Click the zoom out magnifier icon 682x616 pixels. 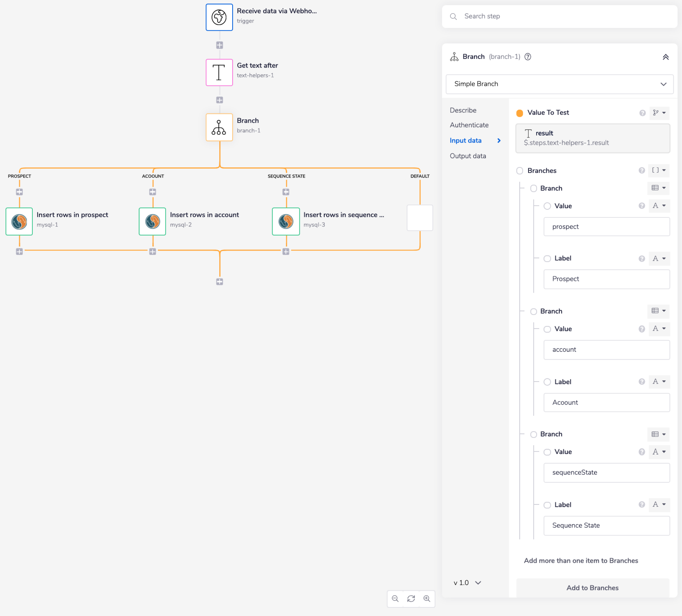click(x=395, y=599)
